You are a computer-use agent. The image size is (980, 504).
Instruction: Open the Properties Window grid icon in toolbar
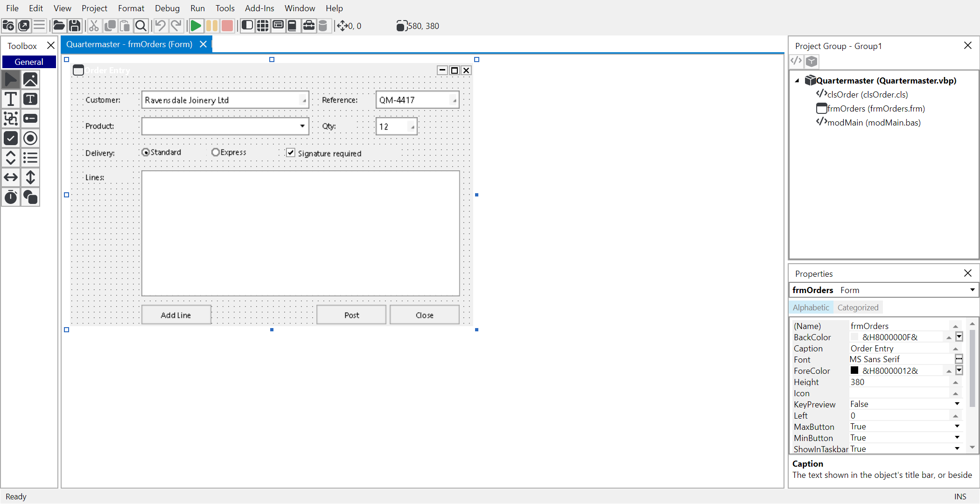(x=263, y=26)
